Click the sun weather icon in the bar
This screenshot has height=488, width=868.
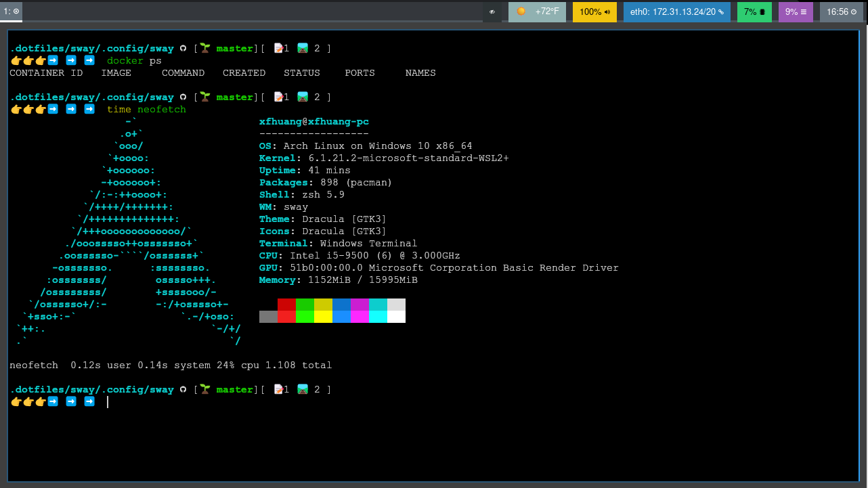coord(521,12)
